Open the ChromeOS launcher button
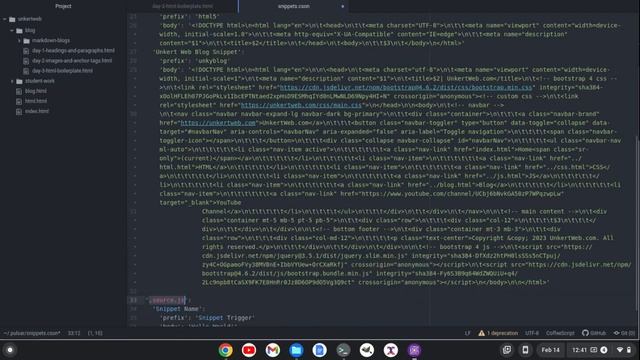 [10, 350]
